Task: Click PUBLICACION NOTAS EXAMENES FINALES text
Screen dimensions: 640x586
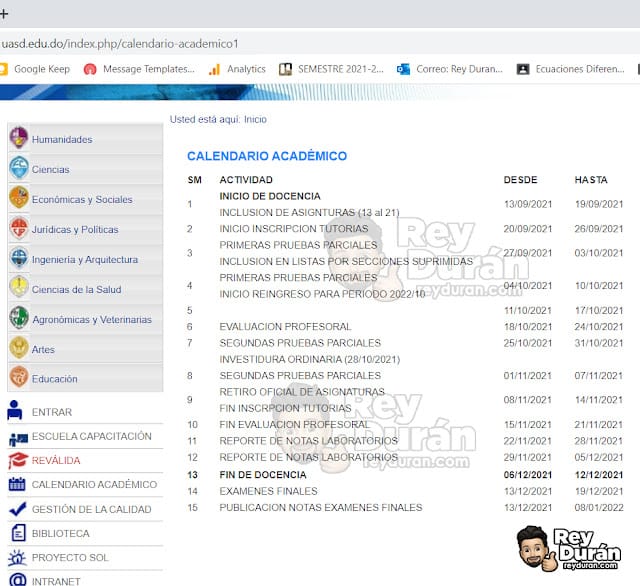Action: coord(321,508)
